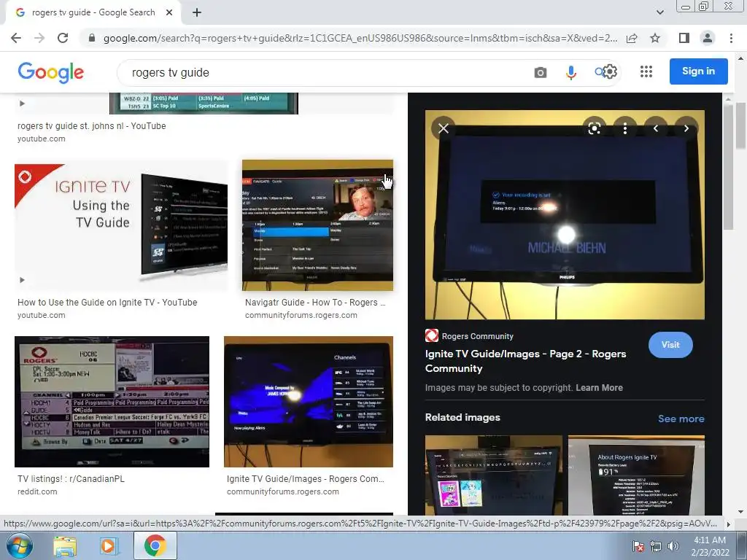This screenshot has width=747, height=560.
Task: Submit search with magnifier icon
Action: click(x=599, y=72)
